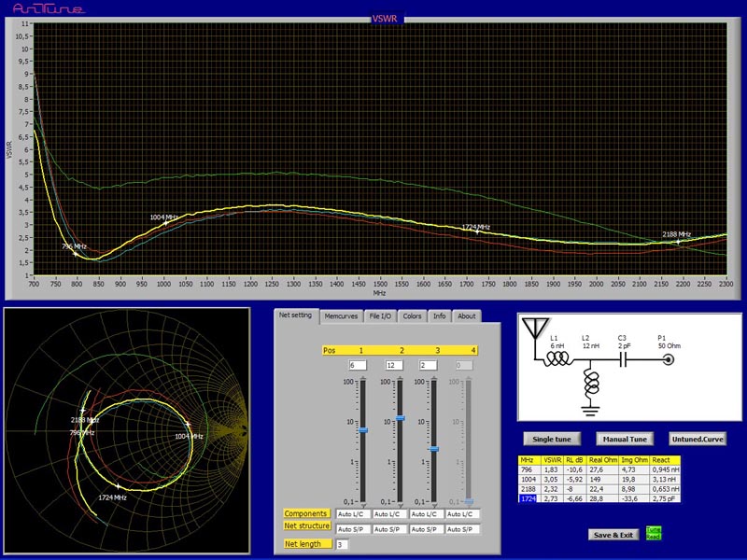Click the VSWR column header in the table
The image size is (747, 560).
point(553,460)
